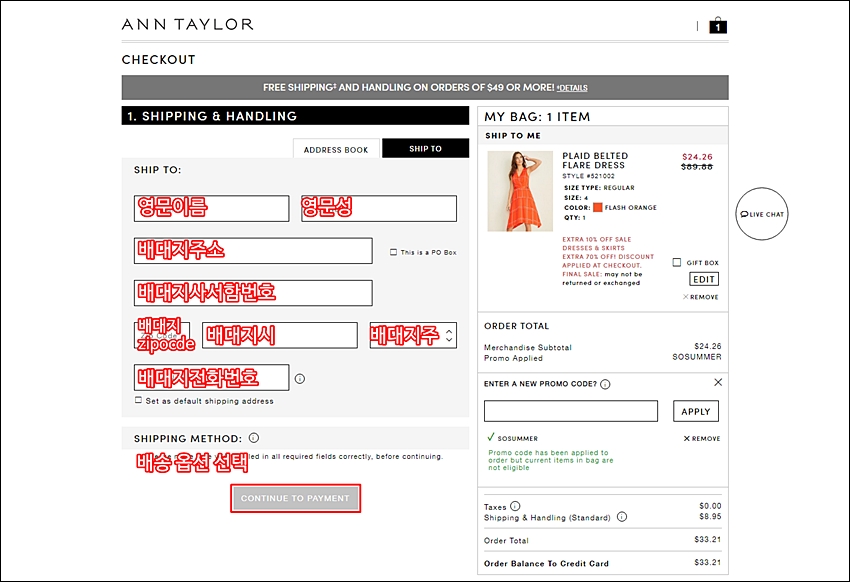
Task: Click the Style #521002 text
Action: (x=588, y=176)
